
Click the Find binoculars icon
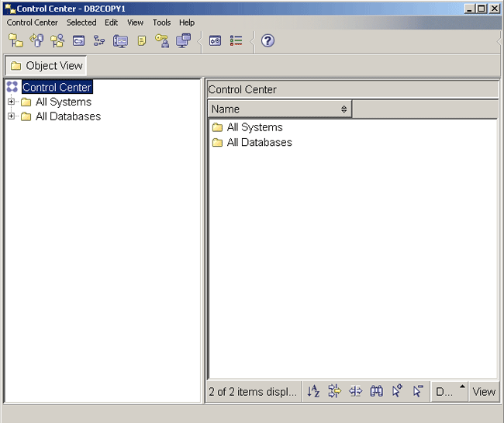coord(376,391)
